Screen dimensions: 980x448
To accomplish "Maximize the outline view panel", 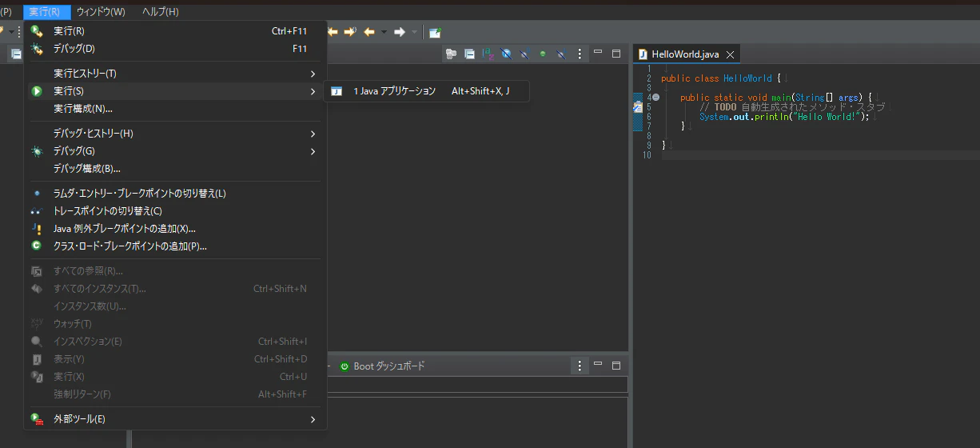I will 616,54.
